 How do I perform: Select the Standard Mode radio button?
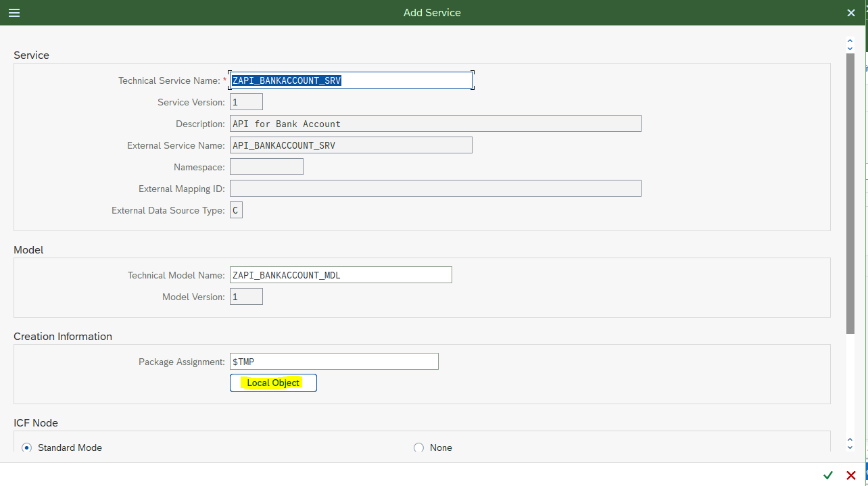click(x=26, y=447)
